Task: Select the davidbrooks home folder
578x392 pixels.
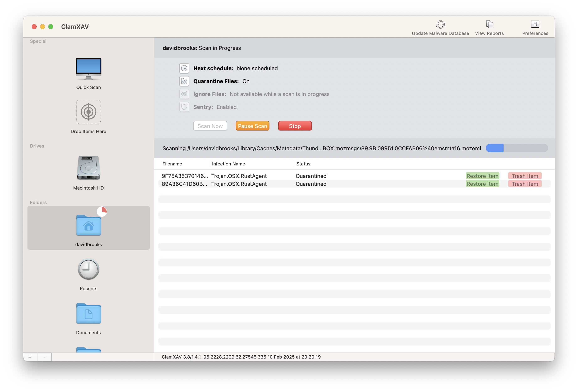Action: click(x=88, y=228)
